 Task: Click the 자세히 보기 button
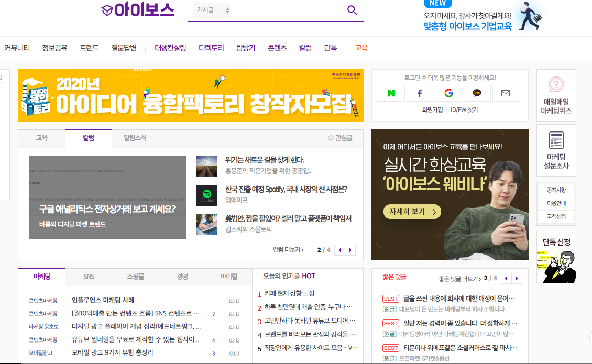click(x=412, y=212)
